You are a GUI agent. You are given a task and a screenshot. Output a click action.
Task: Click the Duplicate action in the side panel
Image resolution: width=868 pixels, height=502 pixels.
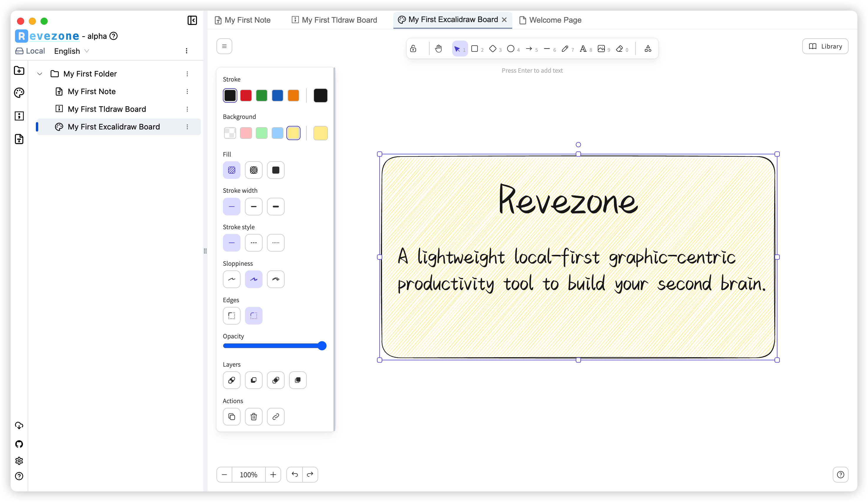[231, 416]
